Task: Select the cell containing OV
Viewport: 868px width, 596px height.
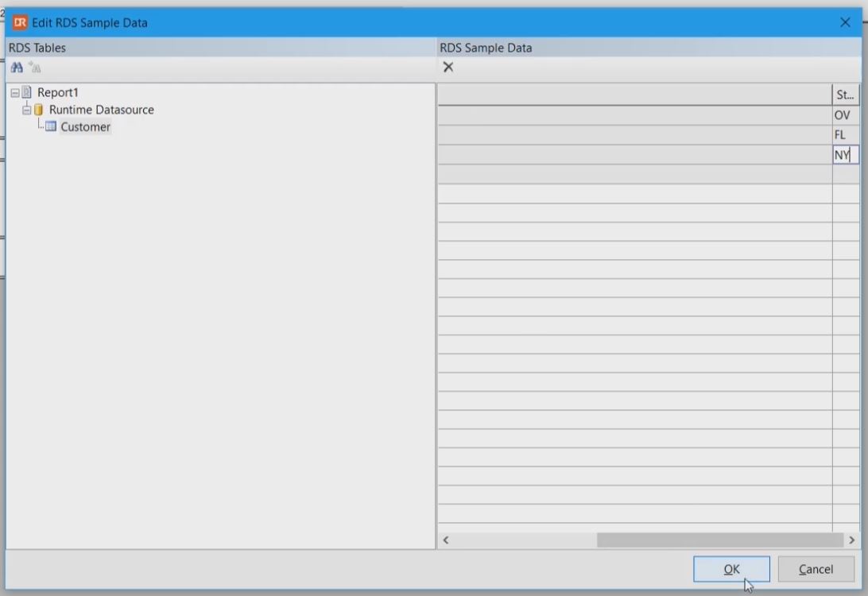Action: pyautogui.click(x=844, y=115)
